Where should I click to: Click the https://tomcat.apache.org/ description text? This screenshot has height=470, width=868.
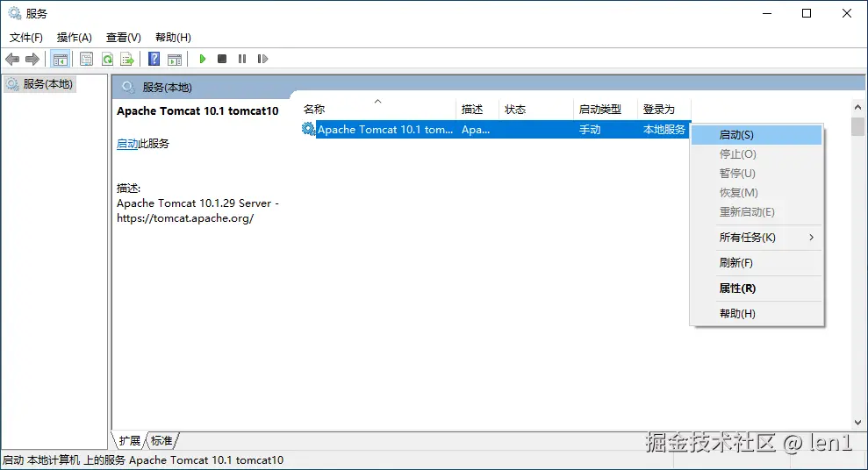tap(185, 218)
